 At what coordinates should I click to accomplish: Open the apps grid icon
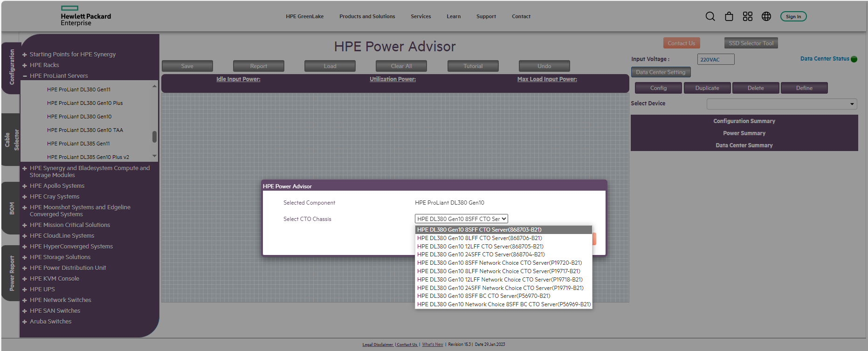(x=748, y=16)
